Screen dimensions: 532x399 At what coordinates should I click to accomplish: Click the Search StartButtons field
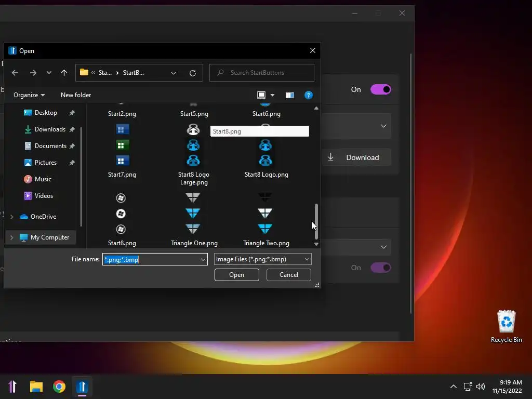(x=262, y=73)
